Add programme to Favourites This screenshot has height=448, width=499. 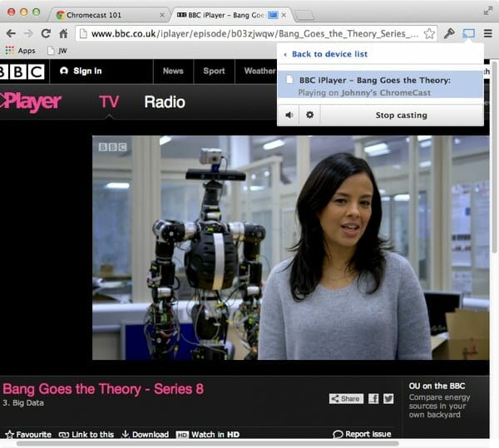tap(28, 435)
